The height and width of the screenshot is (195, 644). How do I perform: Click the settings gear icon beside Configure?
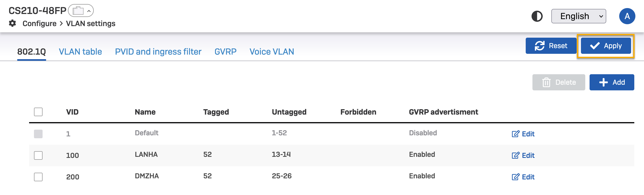(x=12, y=23)
